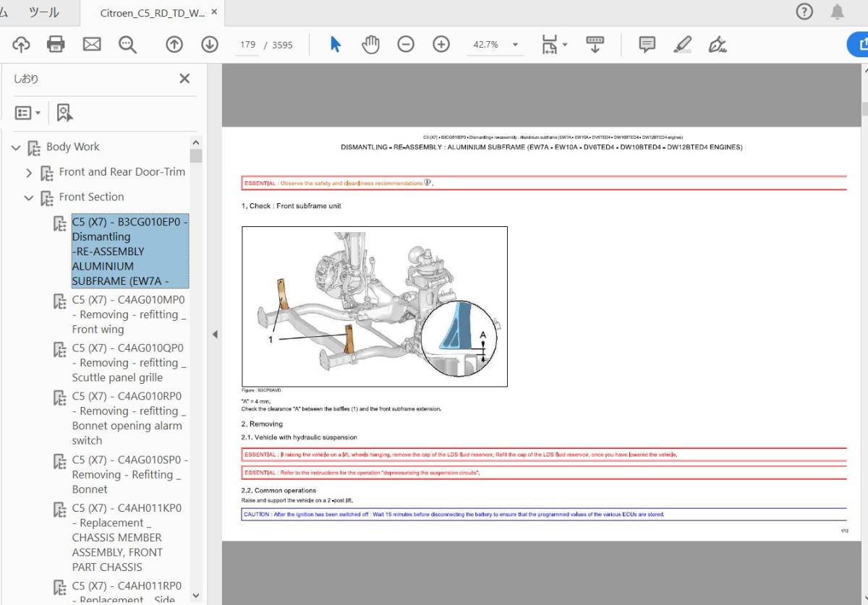Go to next page arrow
Image resolution: width=868 pixels, height=605 pixels.
[210, 45]
